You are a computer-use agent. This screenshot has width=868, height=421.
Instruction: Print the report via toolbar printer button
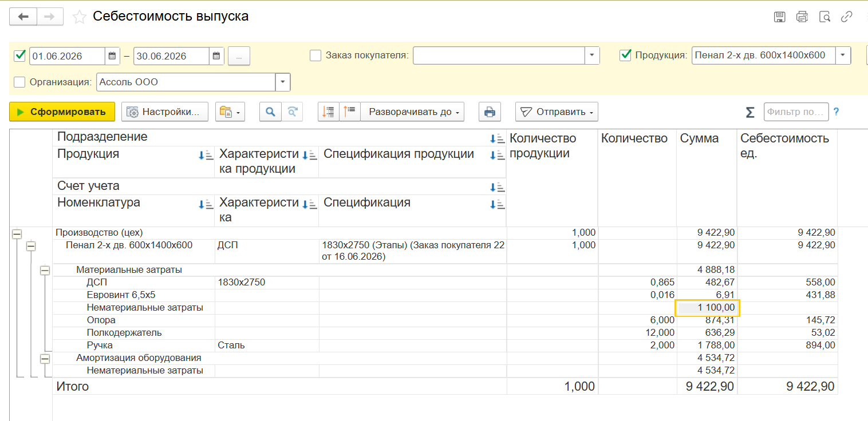[x=490, y=112]
